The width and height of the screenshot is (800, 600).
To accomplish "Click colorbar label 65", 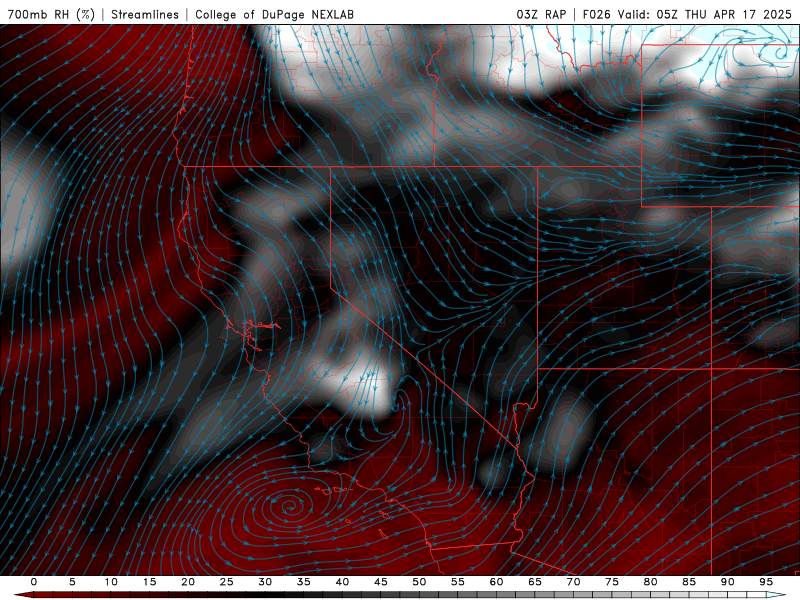I will 535,582.
